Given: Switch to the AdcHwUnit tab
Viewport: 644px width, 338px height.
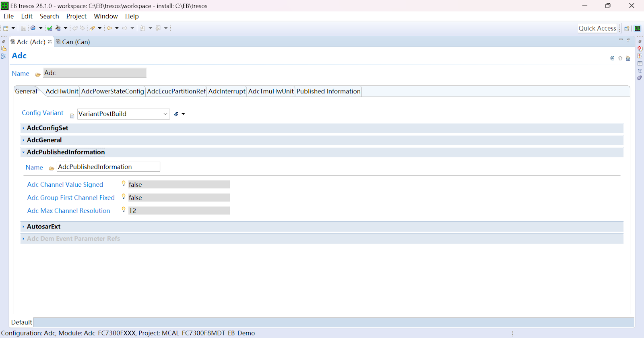Looking at the screenshot, I should click(62, 91).
